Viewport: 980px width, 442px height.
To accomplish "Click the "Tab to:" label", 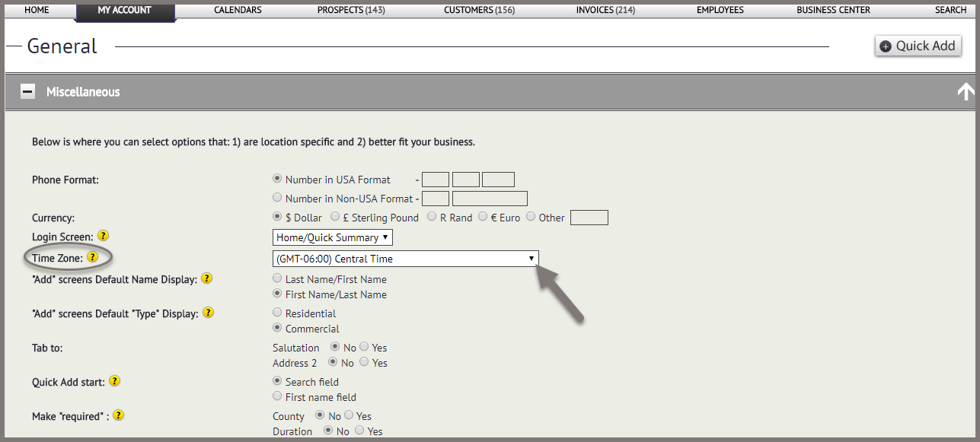I will pos(47,348).
